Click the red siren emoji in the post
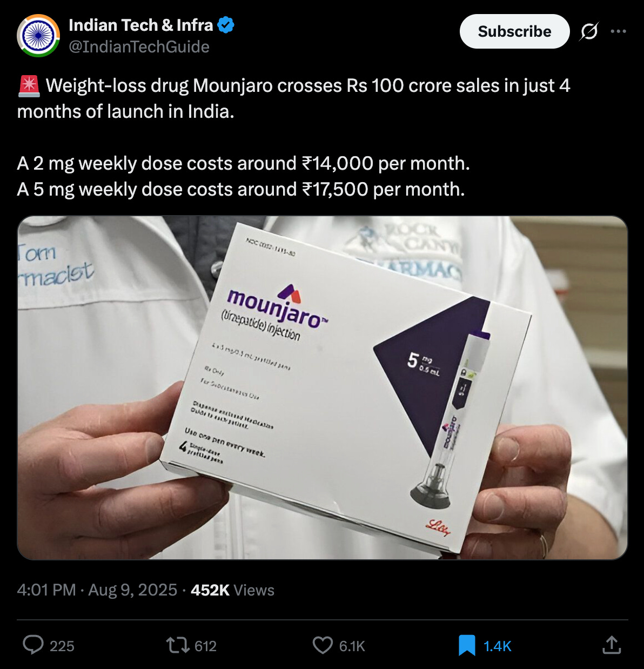The width and height of the screenshot is (644, 669). 29,86
